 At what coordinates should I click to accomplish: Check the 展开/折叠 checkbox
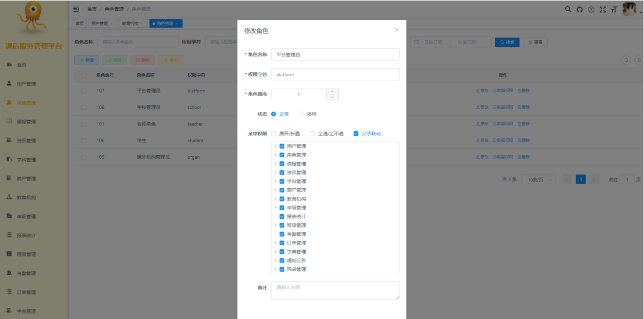(x=274, y=134)
